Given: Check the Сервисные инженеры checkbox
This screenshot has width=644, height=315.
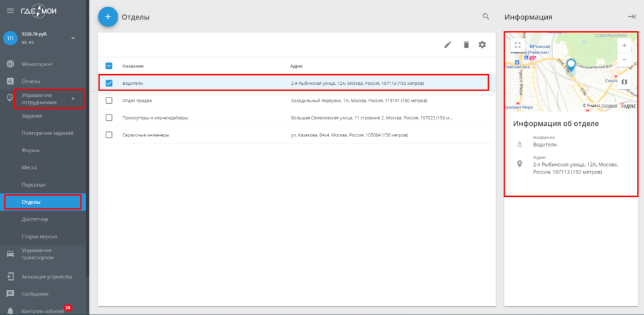Looking at the screenshot, I should 109,135.
